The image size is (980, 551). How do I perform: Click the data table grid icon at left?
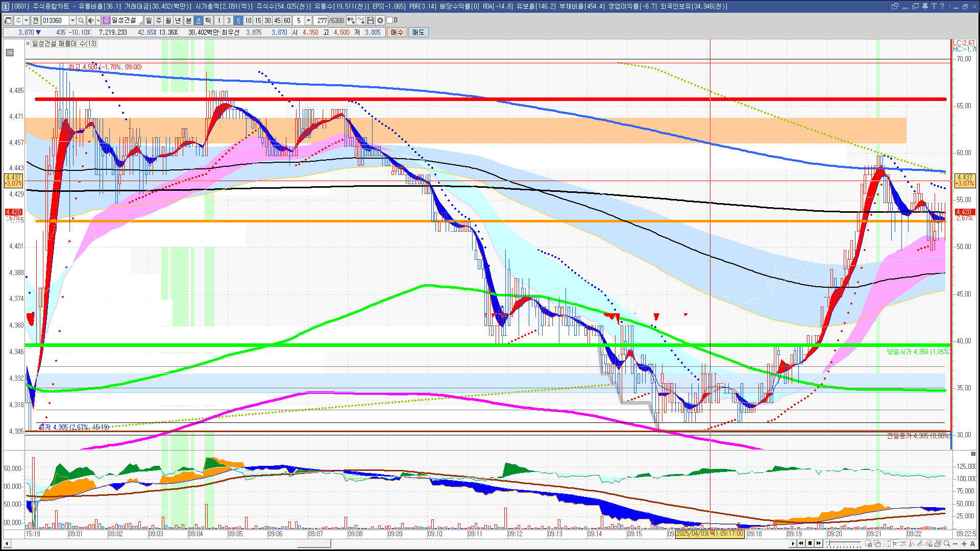click(x=10, y=53)
